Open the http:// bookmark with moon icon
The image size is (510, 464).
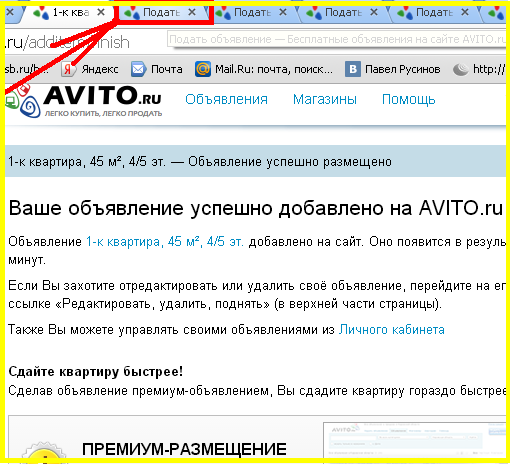[x=479, y=69]
